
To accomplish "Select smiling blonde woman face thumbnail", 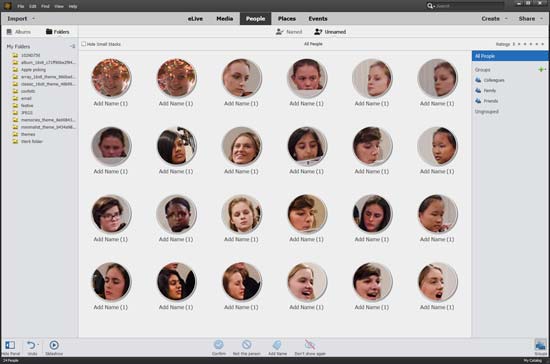I will tap(242, 146).
